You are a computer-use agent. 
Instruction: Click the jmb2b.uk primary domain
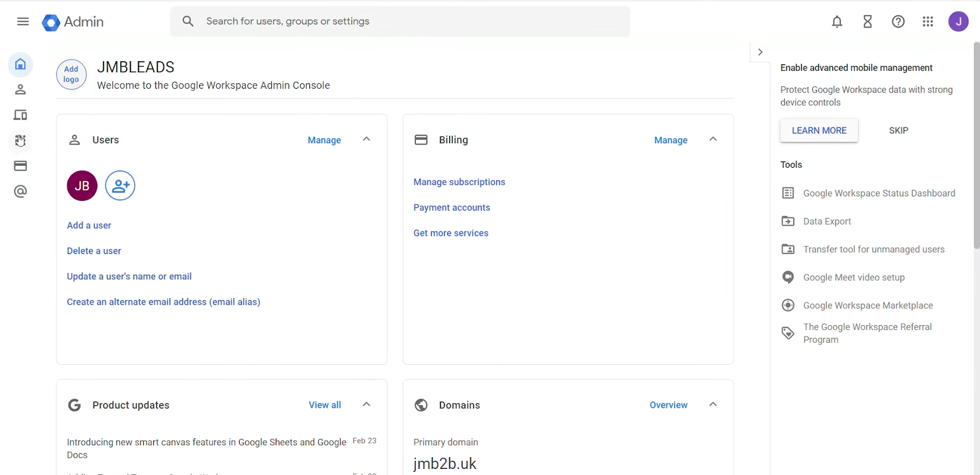445,464
